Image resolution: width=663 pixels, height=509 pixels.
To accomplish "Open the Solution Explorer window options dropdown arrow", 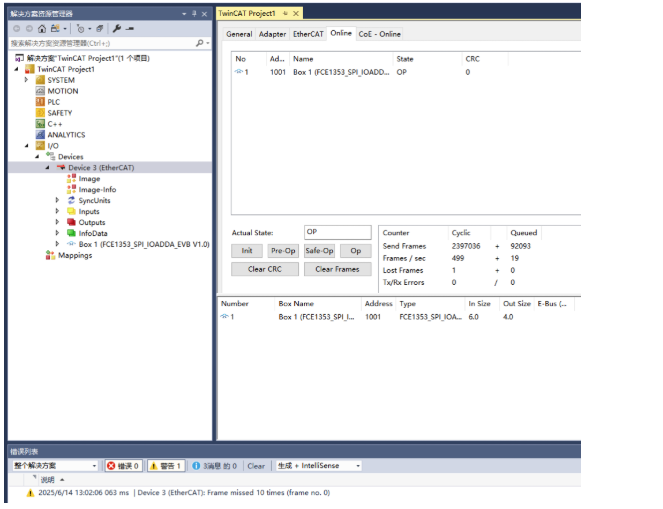I will (x=184, y=14).
